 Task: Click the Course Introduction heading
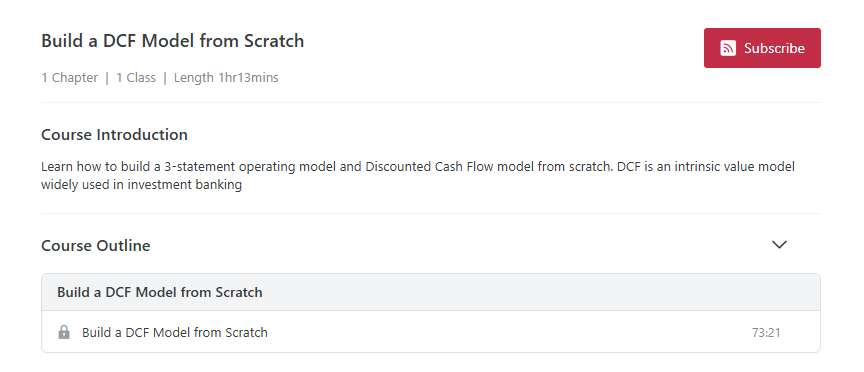(x=114, y=135)
